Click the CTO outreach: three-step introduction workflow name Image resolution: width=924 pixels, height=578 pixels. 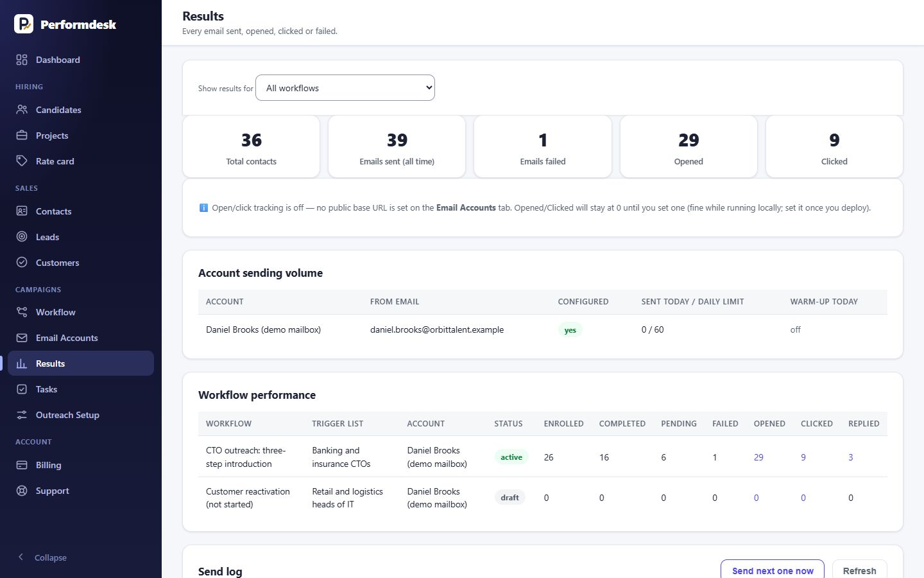pyautogui.click(x=246, y=457)
